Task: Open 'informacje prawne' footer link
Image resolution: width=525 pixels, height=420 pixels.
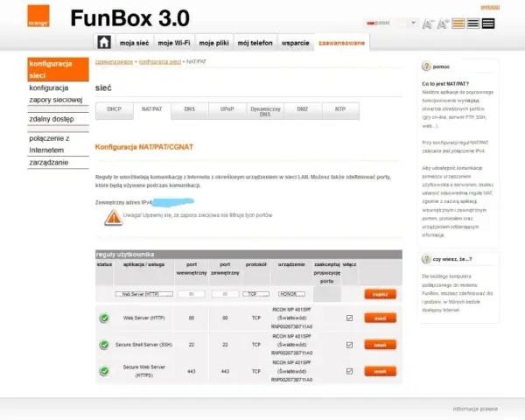Action: 475,409
